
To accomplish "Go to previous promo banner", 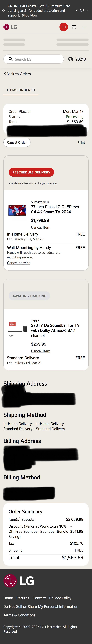I will pyautogui.click(x=76, y=10).
